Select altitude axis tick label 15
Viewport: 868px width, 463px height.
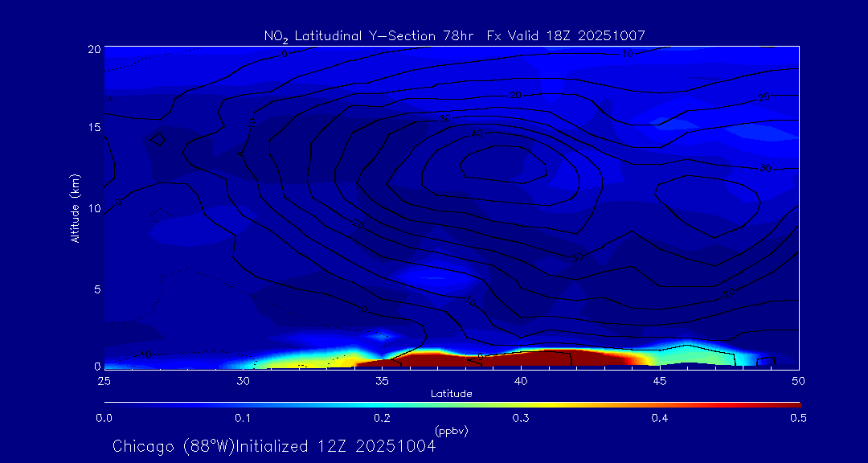(95, 127)
